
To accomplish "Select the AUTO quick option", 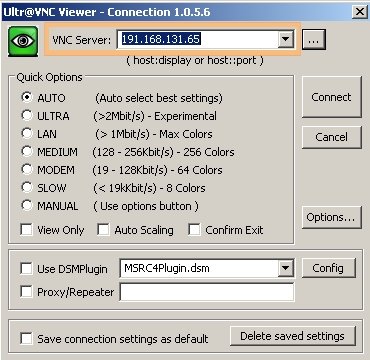I will 27,98.
